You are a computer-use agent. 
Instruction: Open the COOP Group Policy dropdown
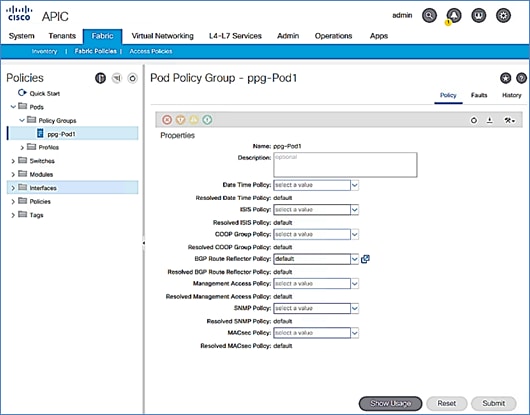(x=354, y=235)
